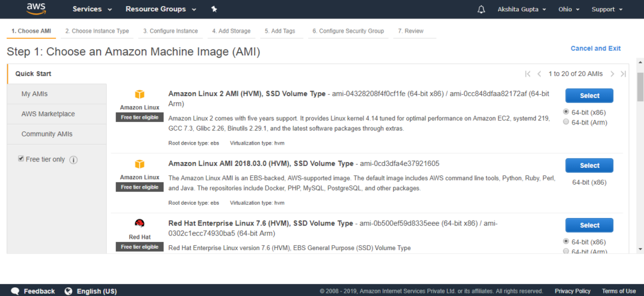Open the Ohio region selector
Screen dimensions: 644x296
click(x=569, y=9)
